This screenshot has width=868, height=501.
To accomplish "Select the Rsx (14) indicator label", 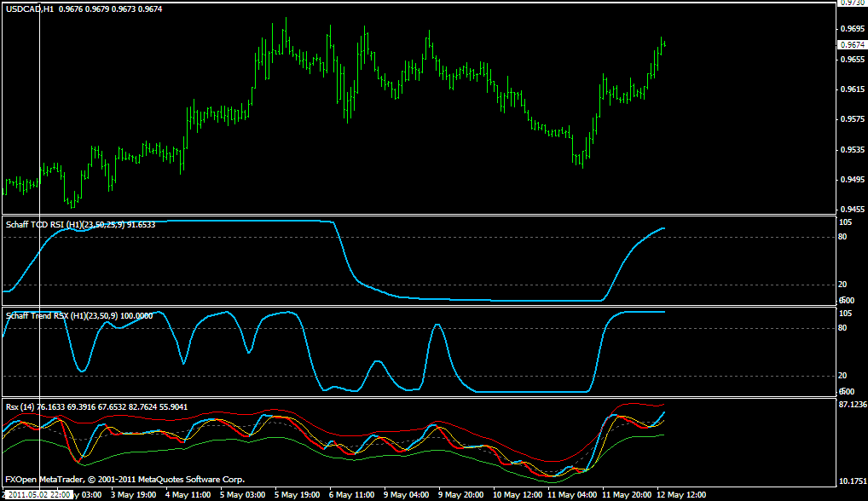I will (96, 407).
